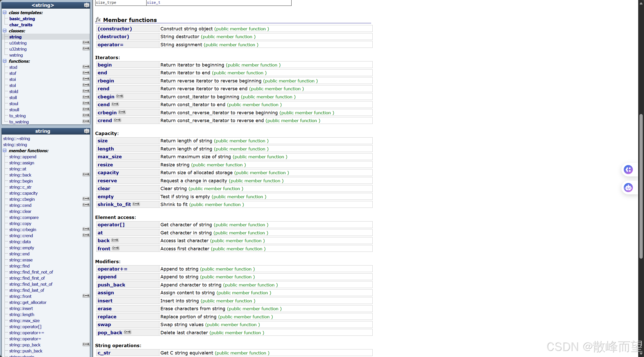644x357 pixels.
Task: Select basic_string in sidebar tree
Action: coord(22,19)
